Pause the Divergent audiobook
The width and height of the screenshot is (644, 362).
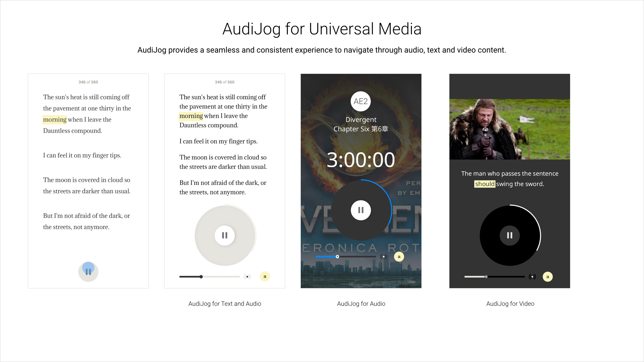click(361, 210)
